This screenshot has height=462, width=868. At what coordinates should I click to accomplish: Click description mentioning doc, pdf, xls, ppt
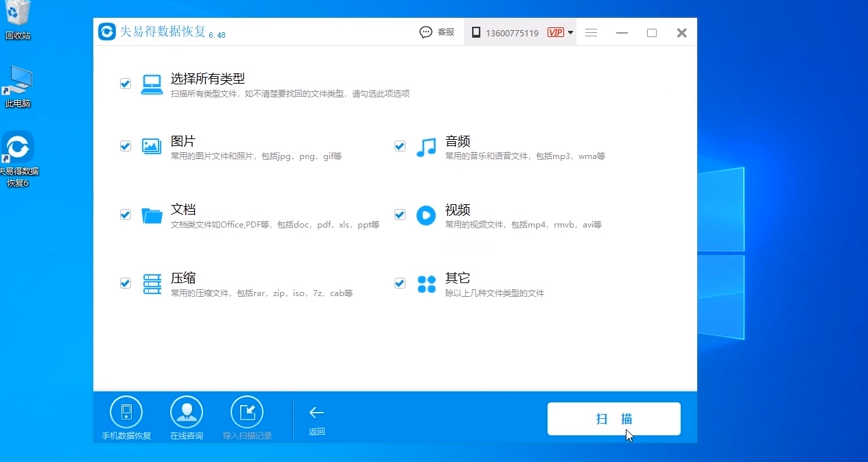pos(275,225)
